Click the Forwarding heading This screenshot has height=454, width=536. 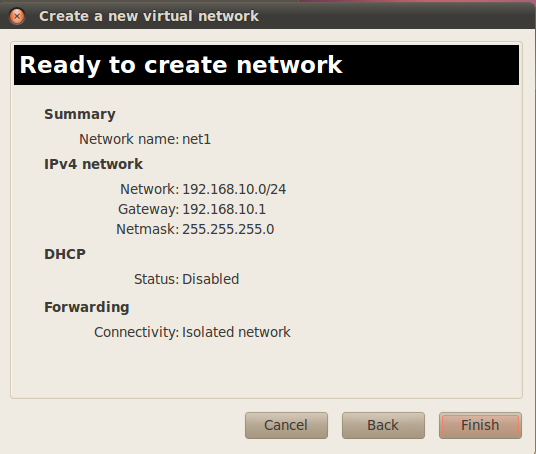coord(87,307)
